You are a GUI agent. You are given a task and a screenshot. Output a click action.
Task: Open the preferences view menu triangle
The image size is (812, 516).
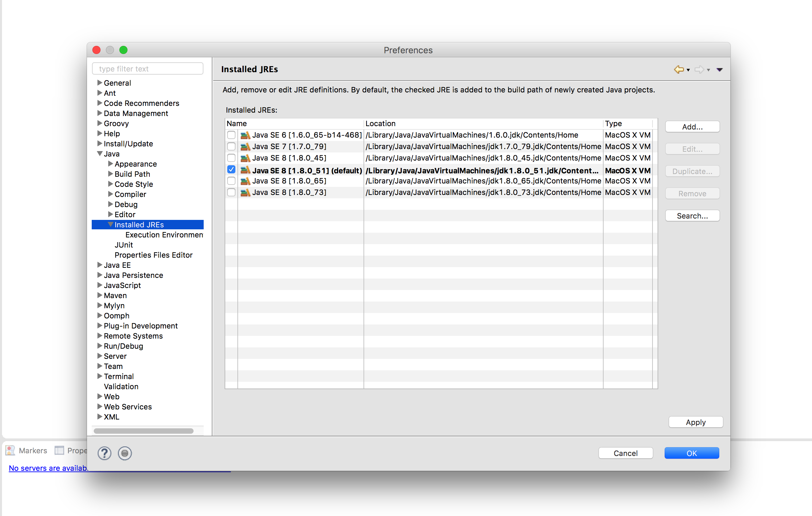pos(720,70)
